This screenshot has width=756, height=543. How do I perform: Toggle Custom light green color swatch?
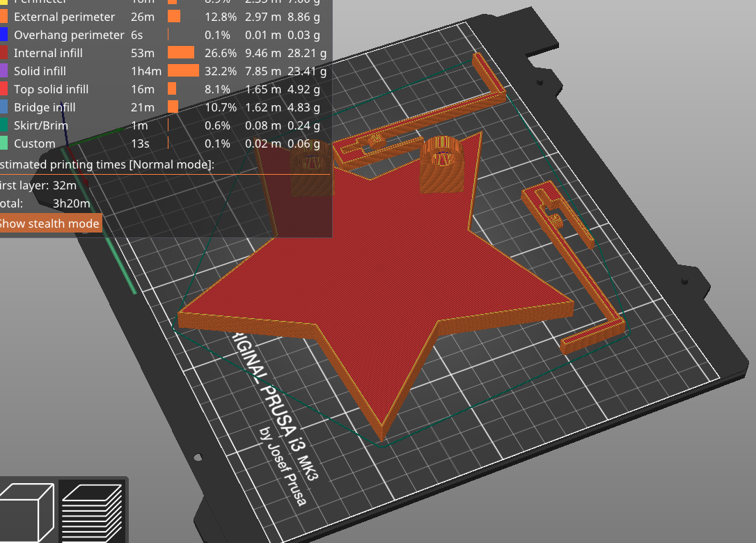pyautogui.click(x=4, y=143)
